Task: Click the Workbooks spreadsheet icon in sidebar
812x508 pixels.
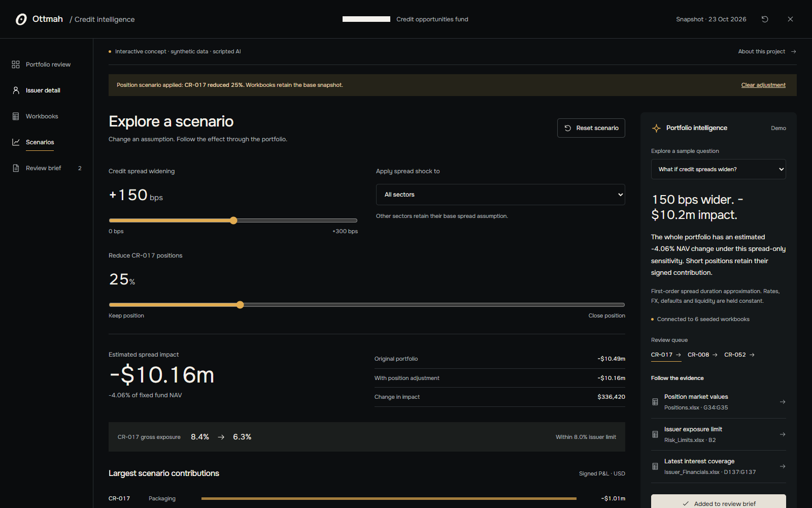Action: [x=16, y=116]
